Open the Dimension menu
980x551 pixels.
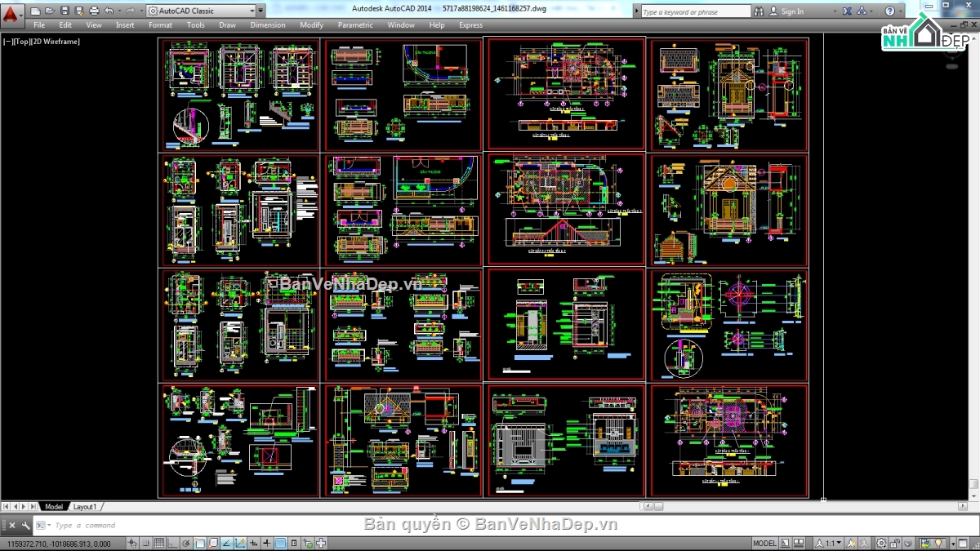(x=267, y=25)
